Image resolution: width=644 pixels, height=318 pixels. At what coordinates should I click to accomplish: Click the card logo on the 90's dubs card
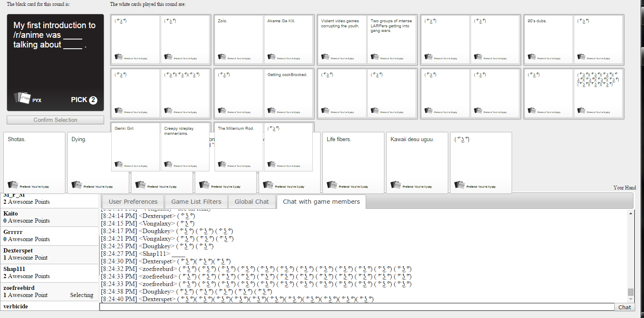pos(532,57)
